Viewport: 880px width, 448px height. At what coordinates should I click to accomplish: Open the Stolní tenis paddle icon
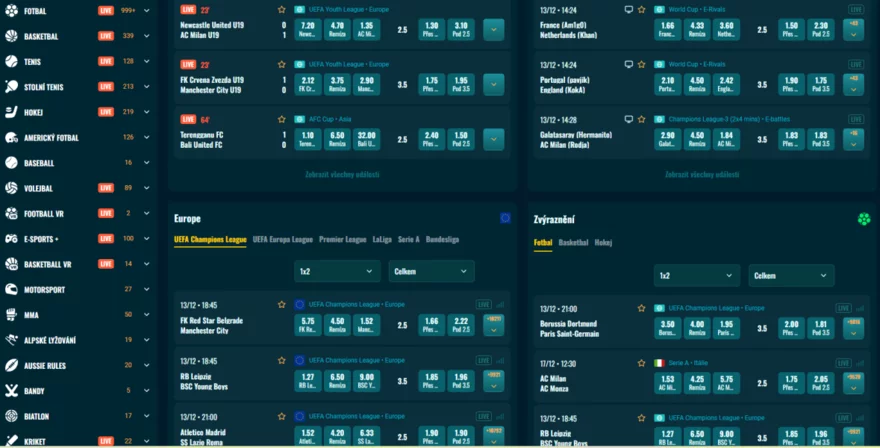click(x=12, y=87)
